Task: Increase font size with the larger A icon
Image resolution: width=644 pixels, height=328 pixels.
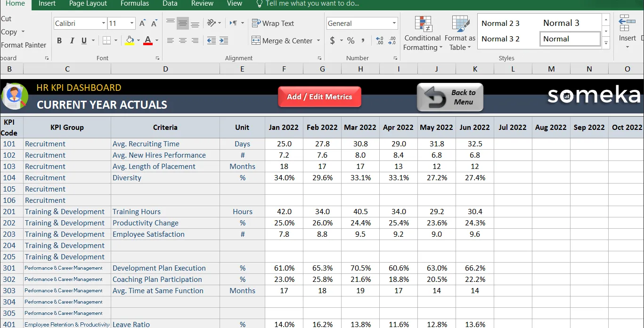Action: [143, 23]
